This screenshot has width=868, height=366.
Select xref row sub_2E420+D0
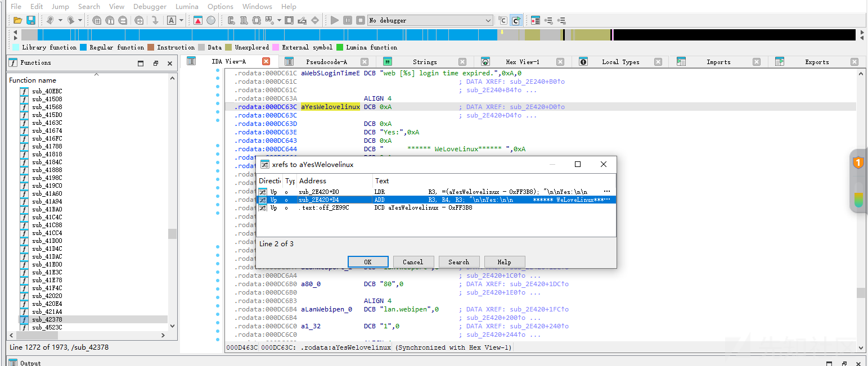(436, 192)
